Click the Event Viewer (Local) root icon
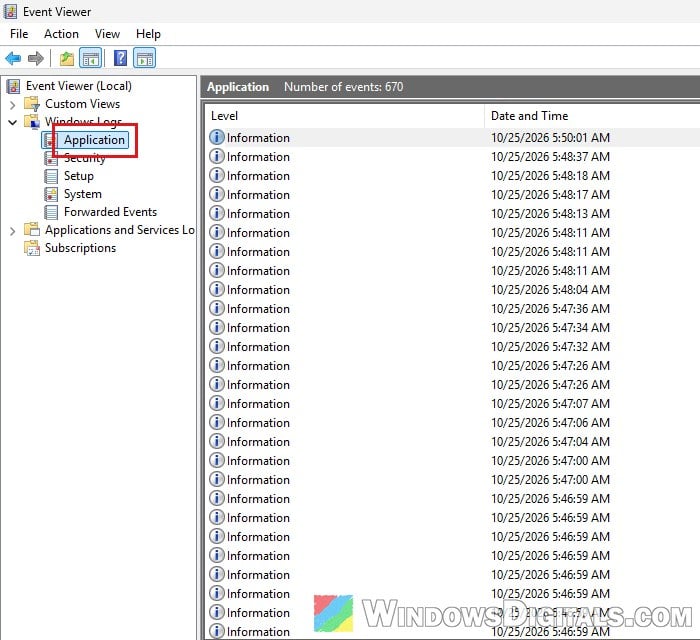This screenshot has height=640, width=700. [14, 86]
